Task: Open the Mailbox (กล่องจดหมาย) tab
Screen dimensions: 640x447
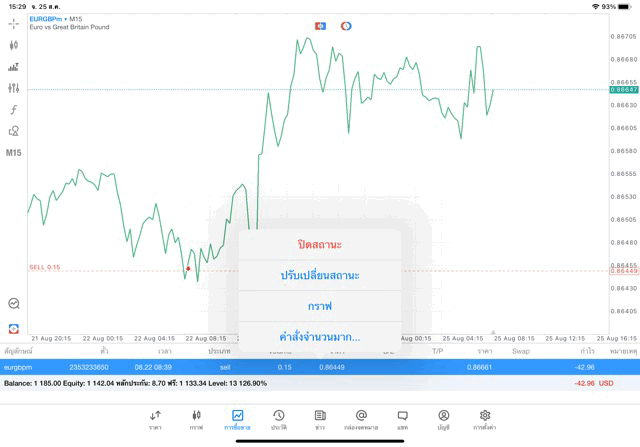Action: coord(361,419)
